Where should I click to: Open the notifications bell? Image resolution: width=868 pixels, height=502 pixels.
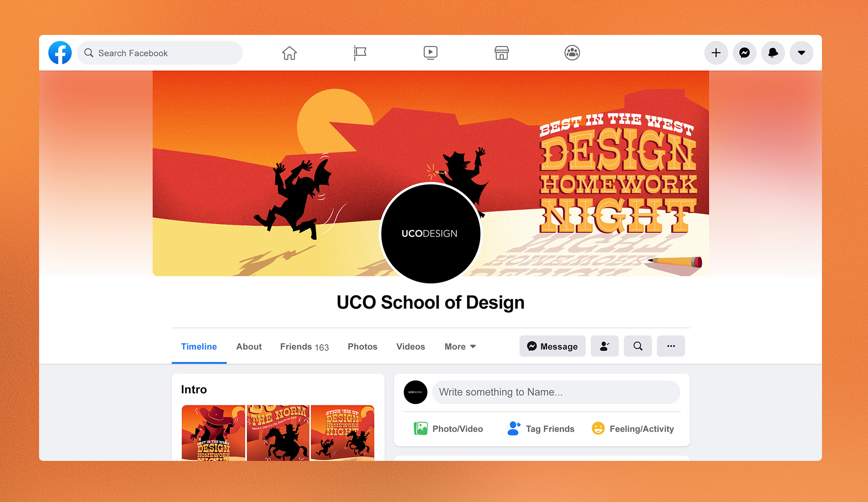[x=773, y=53]
